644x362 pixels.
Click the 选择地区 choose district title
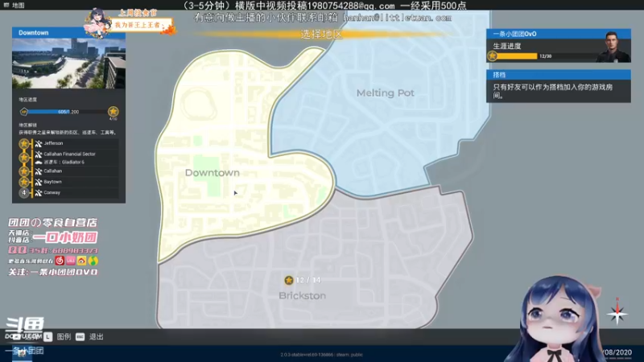pyautogui.click(x=321, y=35)
